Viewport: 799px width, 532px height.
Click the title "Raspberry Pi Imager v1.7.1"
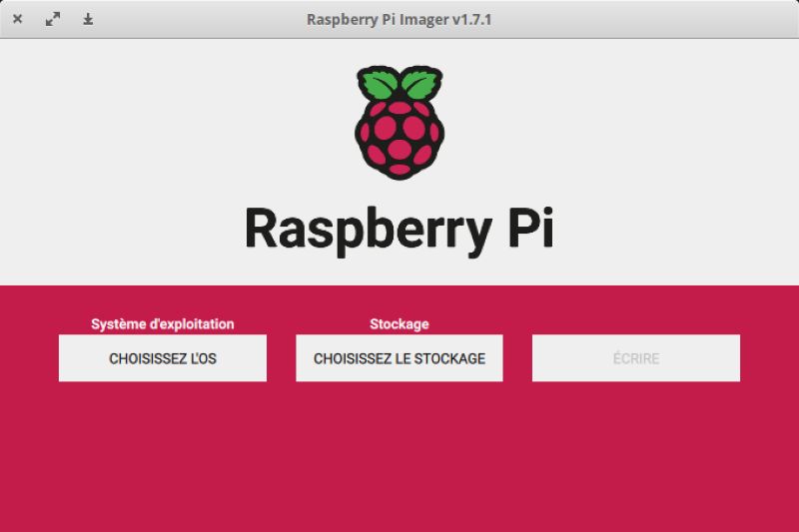399,19
